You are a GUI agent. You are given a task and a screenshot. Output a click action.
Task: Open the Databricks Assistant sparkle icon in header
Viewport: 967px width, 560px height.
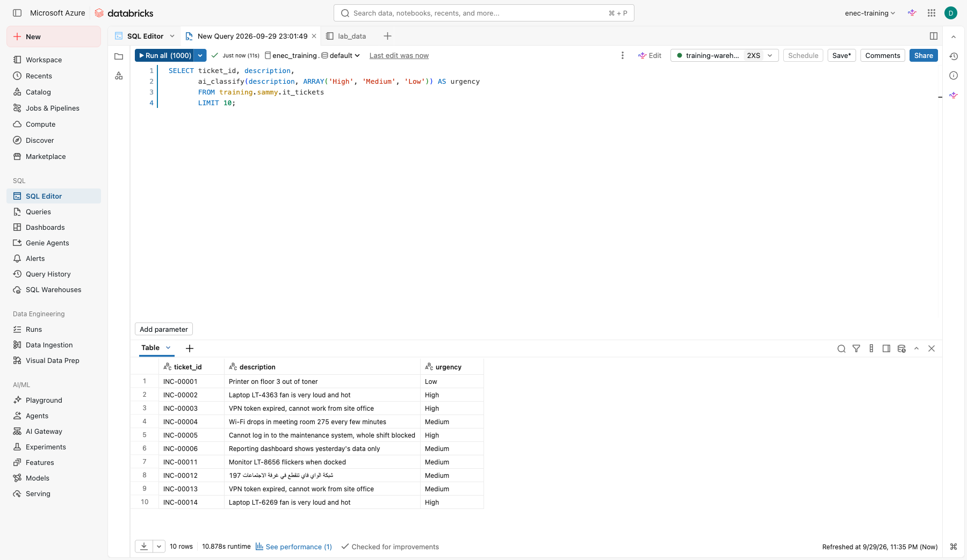pyautogui.click(x=912, y=13)
